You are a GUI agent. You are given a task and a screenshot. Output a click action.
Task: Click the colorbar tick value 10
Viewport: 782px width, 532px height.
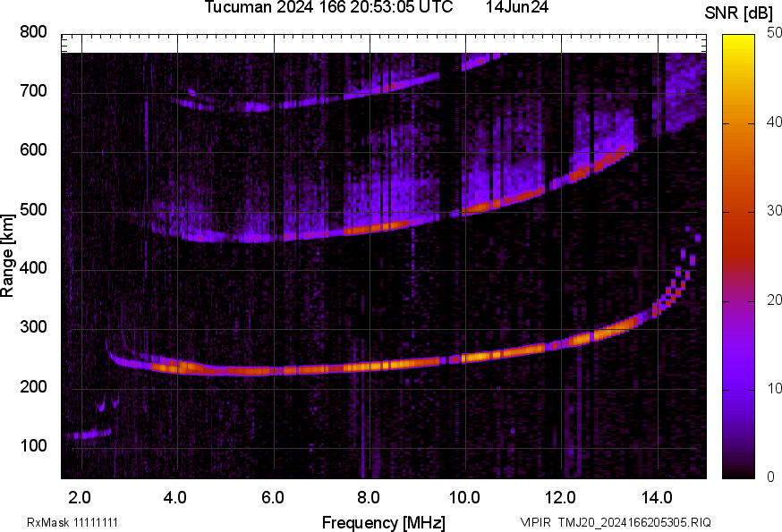tap(774, 388)
